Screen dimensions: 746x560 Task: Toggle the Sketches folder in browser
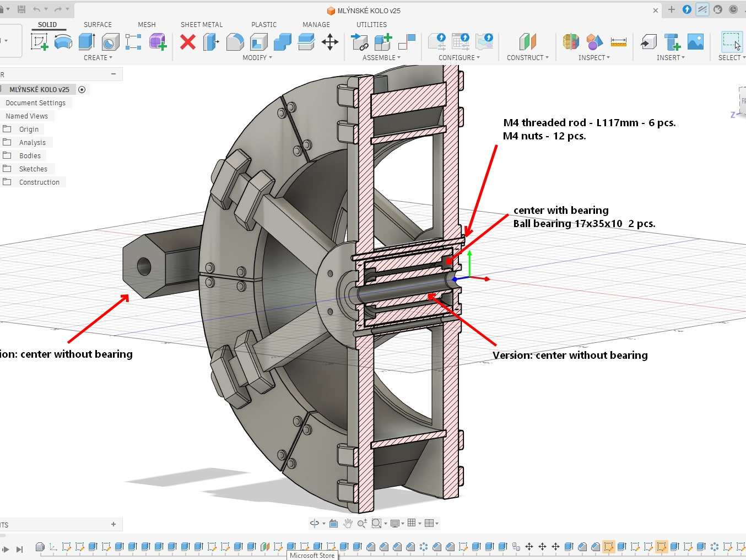pos(7,169)
